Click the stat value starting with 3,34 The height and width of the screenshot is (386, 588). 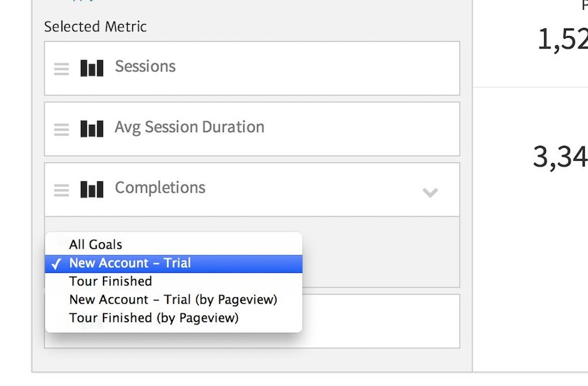click(x=560, y=157)
